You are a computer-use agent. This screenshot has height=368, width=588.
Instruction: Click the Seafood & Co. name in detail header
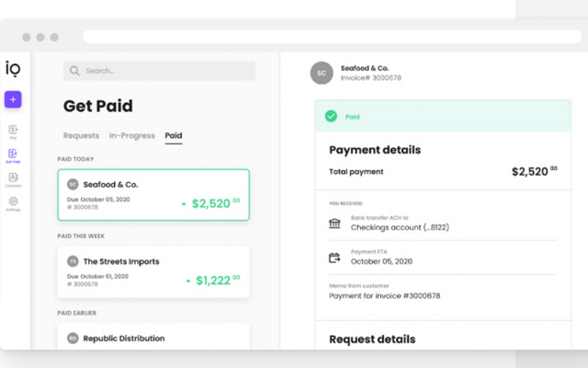click(365, 68)
